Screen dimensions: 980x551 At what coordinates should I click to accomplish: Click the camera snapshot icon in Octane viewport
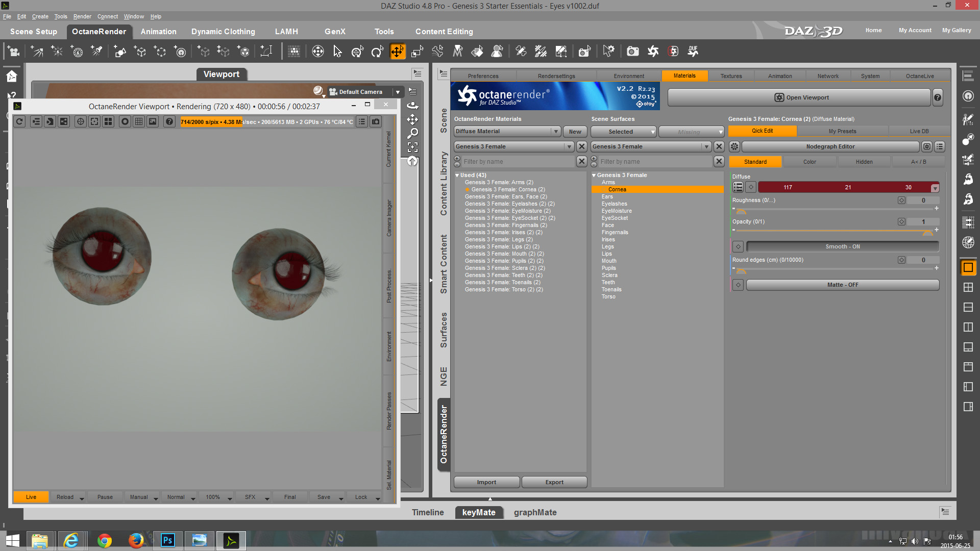click(376, 121)
